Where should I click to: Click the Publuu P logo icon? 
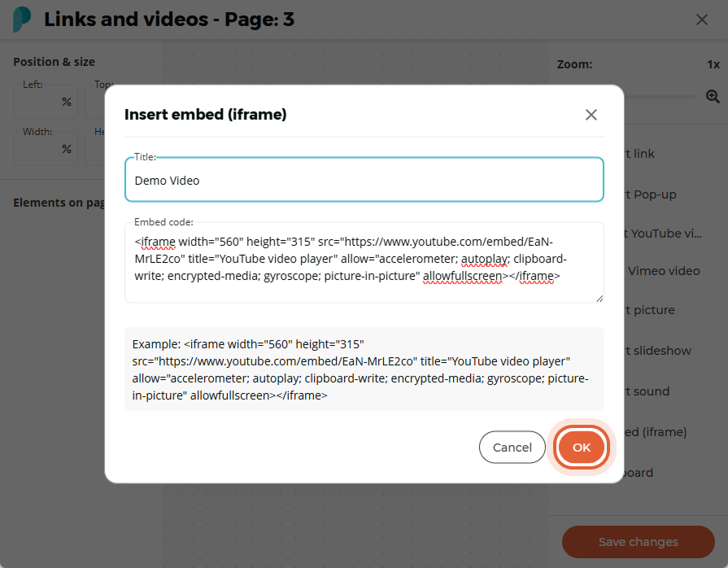pyautogui.click(x=21, y=20)
